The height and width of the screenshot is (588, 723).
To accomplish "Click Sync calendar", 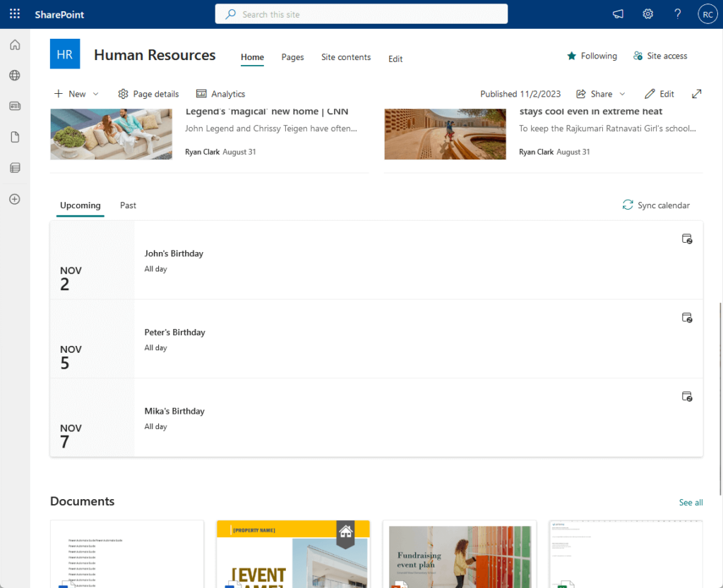I will pos(656,205).
